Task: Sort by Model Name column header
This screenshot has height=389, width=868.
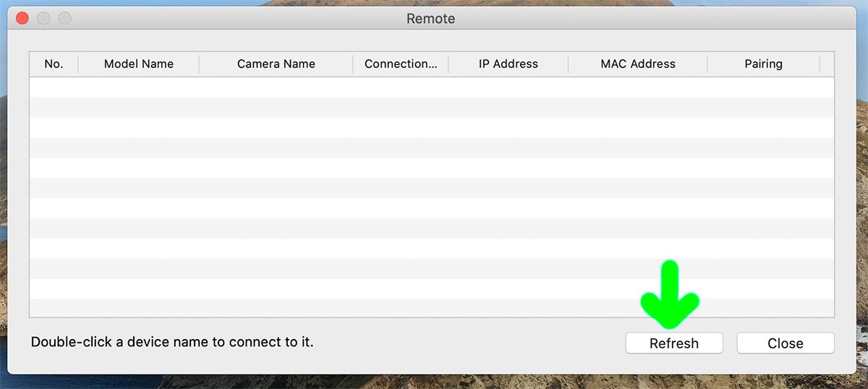Action: click(139, 64)
